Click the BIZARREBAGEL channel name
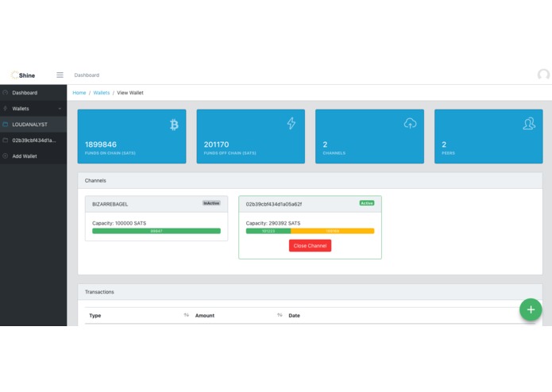Screen dimensions: 552x392 coord(110,204)
